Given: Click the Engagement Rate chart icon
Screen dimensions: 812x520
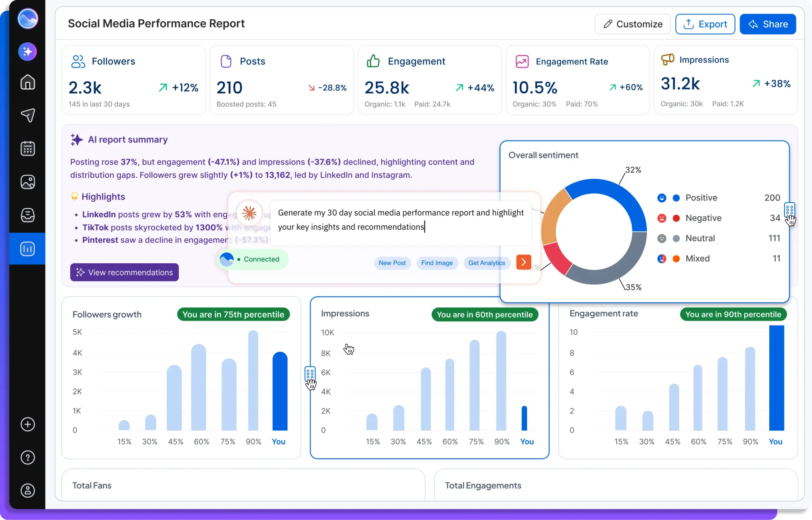Looking at the screenshot, I should point(522,61).
